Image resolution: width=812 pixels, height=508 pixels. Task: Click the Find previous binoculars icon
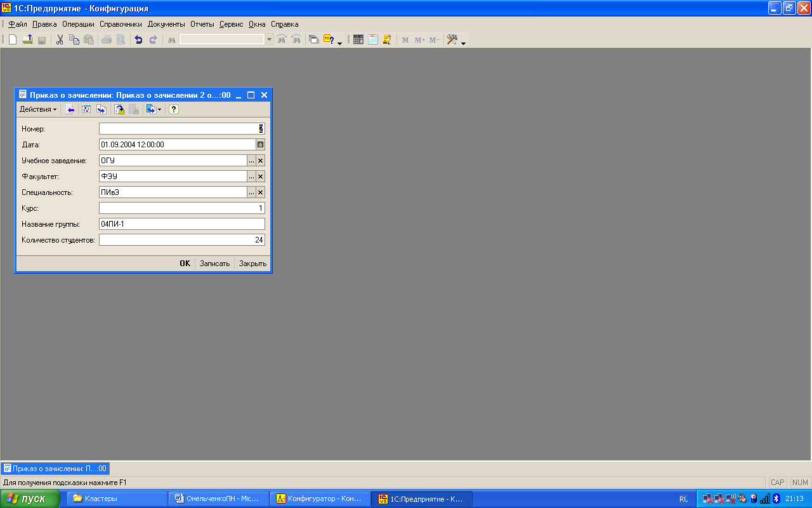point(282,39)
